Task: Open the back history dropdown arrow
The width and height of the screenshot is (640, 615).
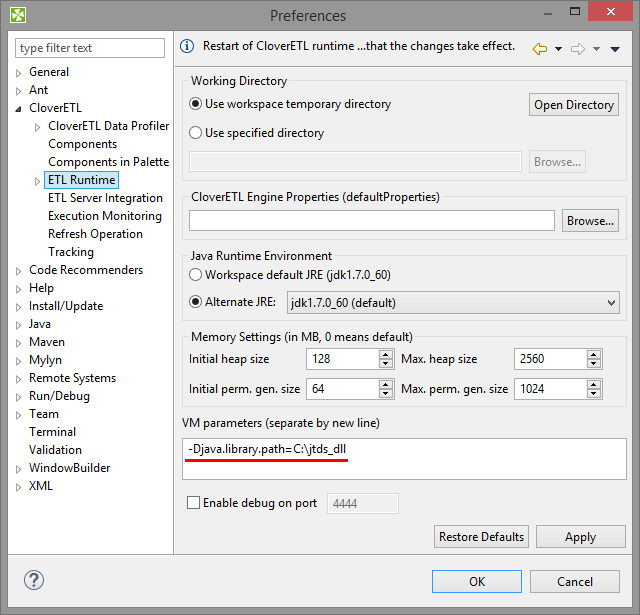Action: [558, 49]
